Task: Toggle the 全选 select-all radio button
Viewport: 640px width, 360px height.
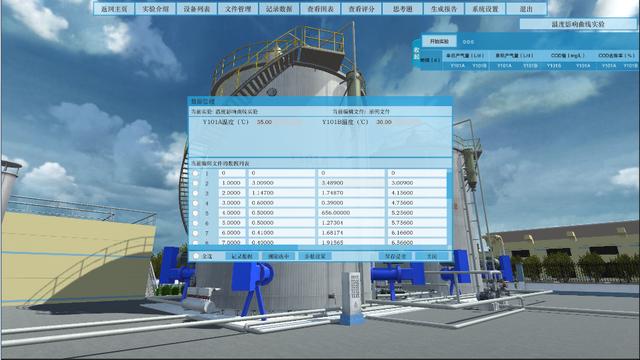Action: click(x=196, y=256)
